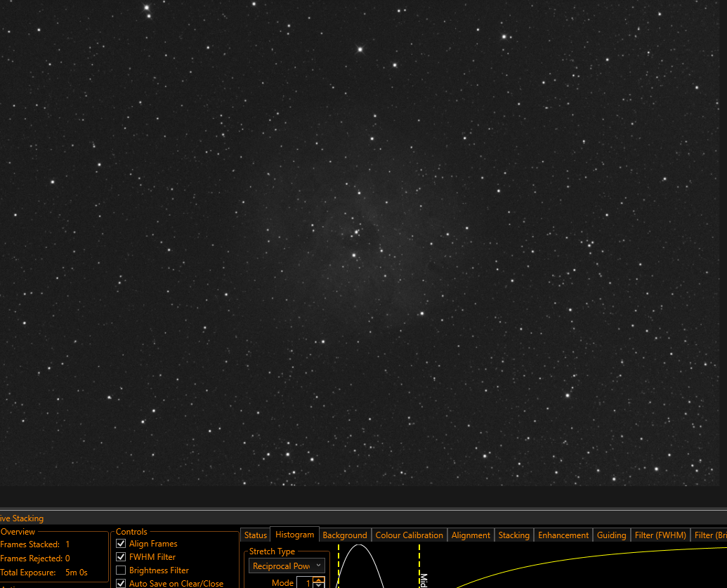Click the Mode number input field
Viewport: 727px width, 588px height.
305,582
